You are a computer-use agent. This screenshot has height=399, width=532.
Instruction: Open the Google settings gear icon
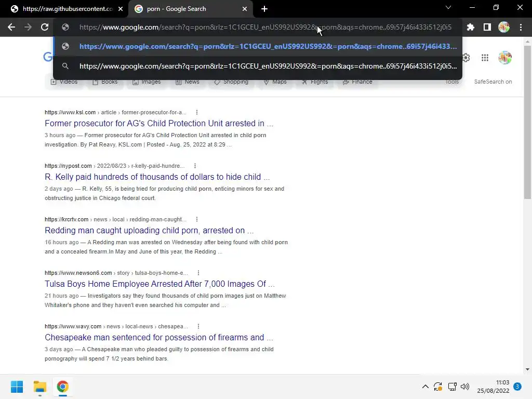tap(466, 58)
